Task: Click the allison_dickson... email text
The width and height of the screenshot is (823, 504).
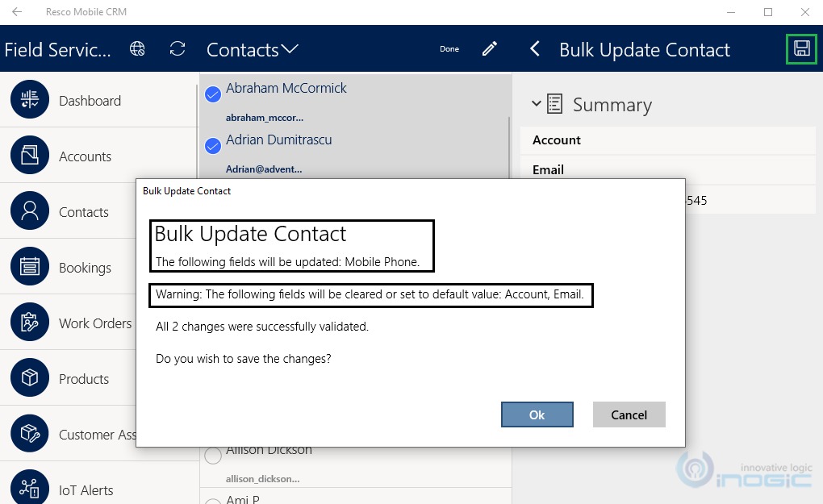Action: coord(262,478)
